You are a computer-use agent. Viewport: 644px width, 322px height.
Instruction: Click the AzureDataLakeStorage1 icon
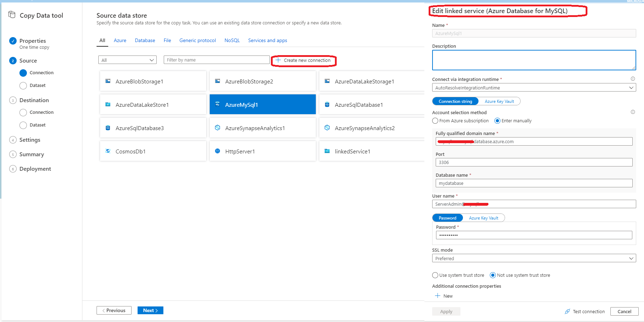click(x=327, y=81)
